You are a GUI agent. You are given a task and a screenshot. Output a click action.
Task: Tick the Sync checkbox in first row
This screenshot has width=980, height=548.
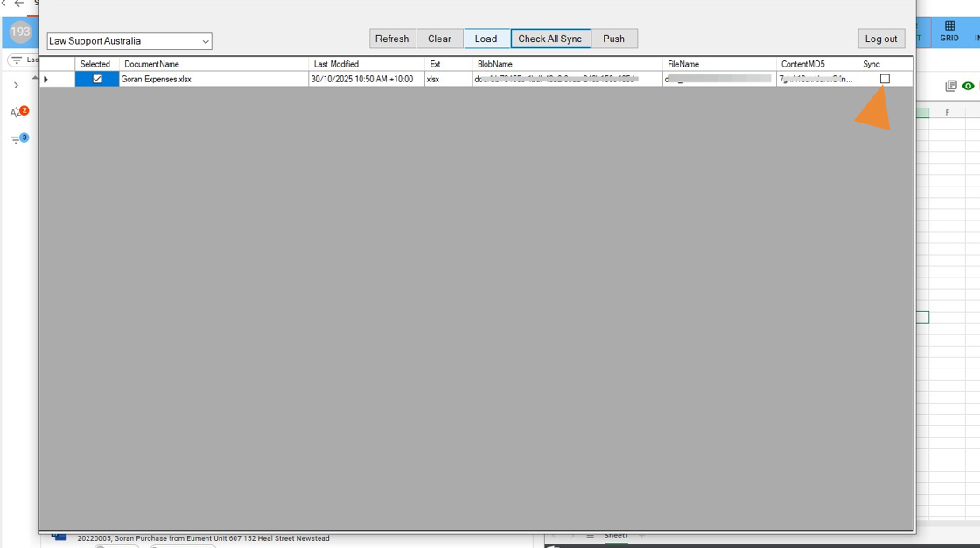tap(885, 79)
